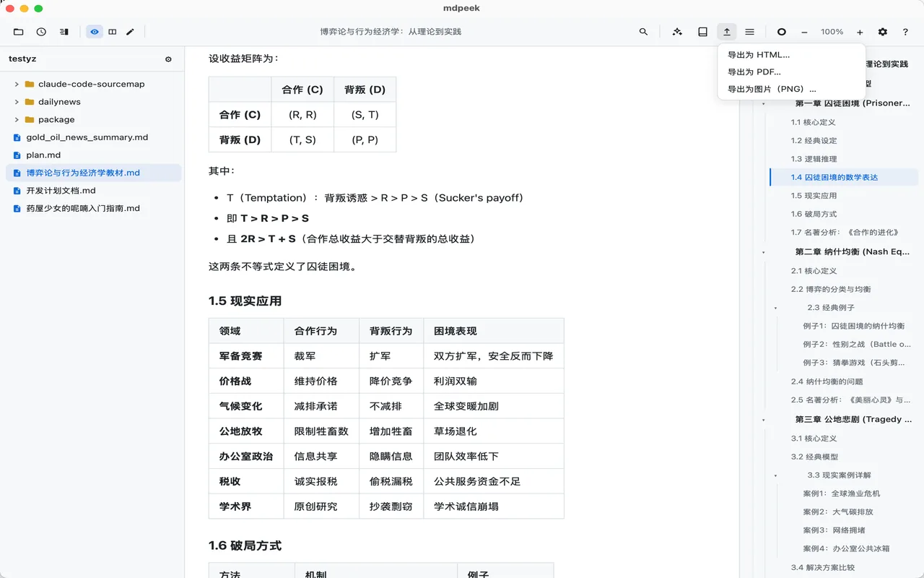
Task: Expand the package folder chevron
Action: click(17, 119)
